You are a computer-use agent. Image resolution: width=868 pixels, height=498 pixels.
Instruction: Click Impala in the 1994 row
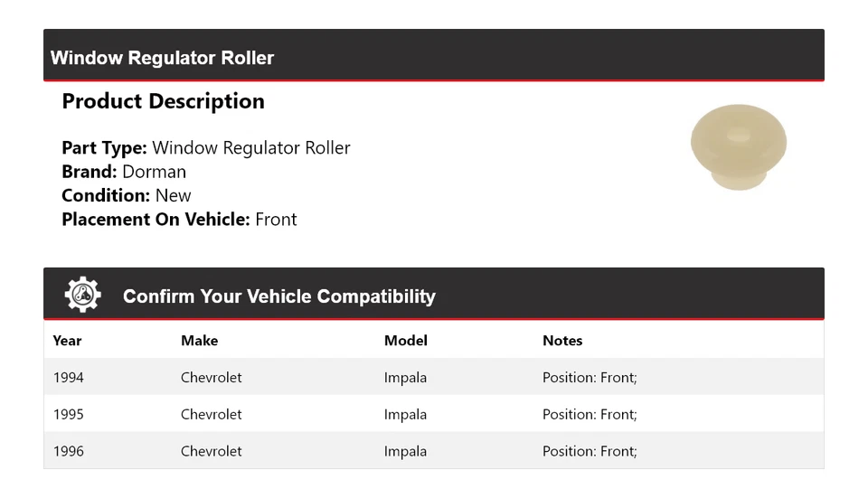click(x=405, y=378)
